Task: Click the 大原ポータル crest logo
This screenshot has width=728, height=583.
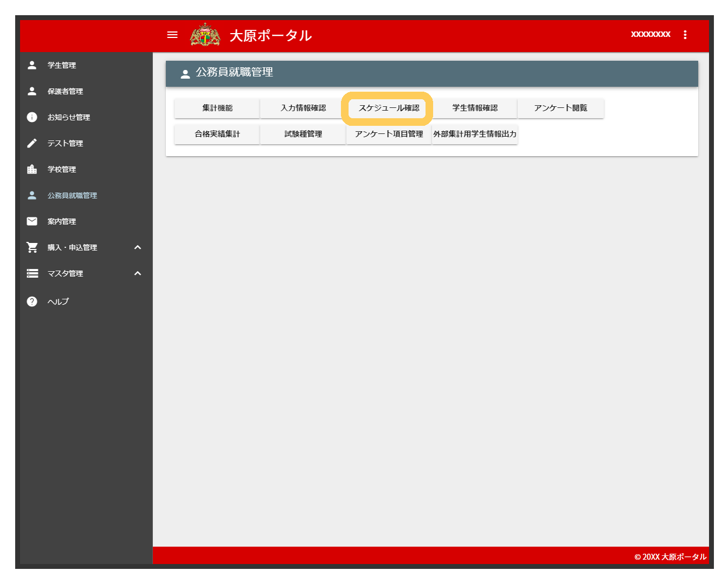Action: pyautogui.click(x=205, y=35)
